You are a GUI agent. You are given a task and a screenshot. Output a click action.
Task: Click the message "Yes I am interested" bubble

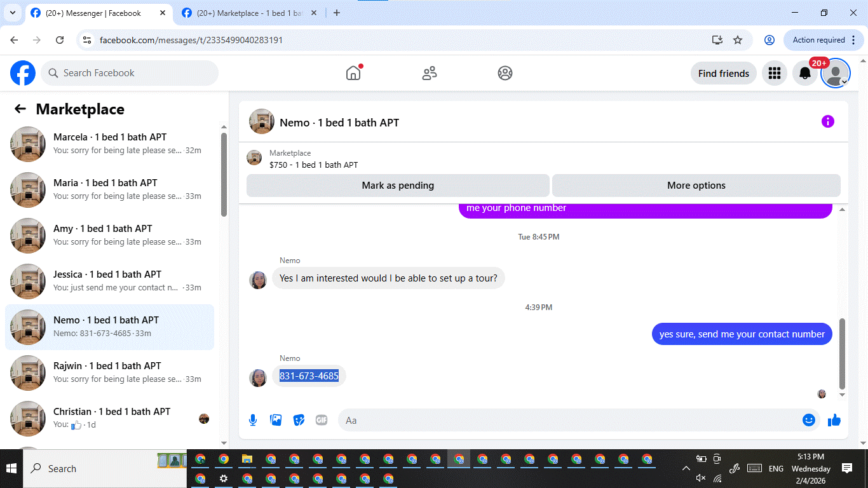(x=388, y=278)
